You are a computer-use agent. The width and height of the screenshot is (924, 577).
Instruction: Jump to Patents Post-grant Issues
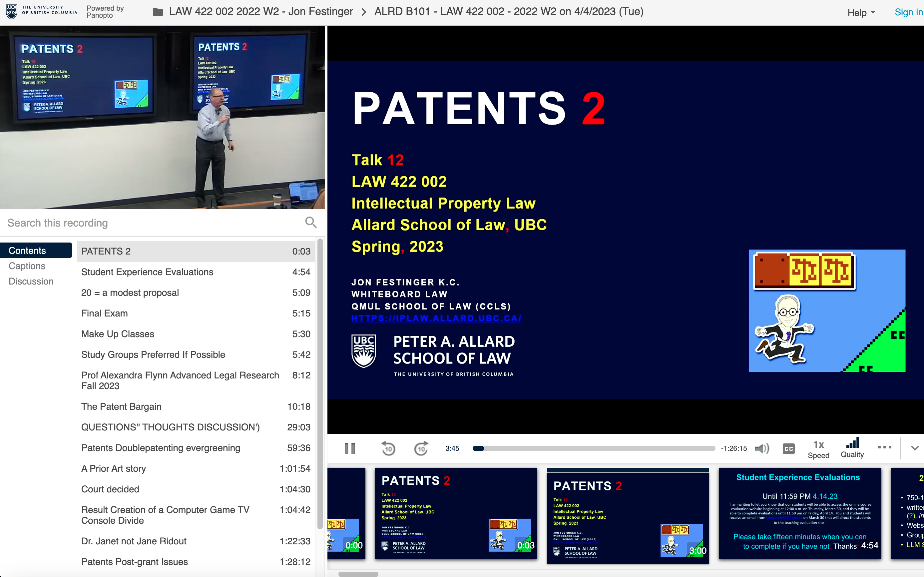click(196, 562)
